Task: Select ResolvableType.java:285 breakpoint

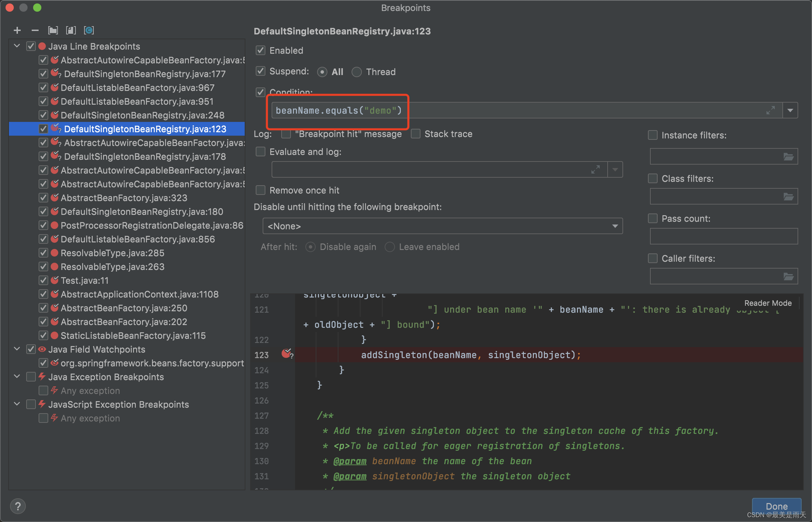Action: pyautogui.click(x=112, y=253)
